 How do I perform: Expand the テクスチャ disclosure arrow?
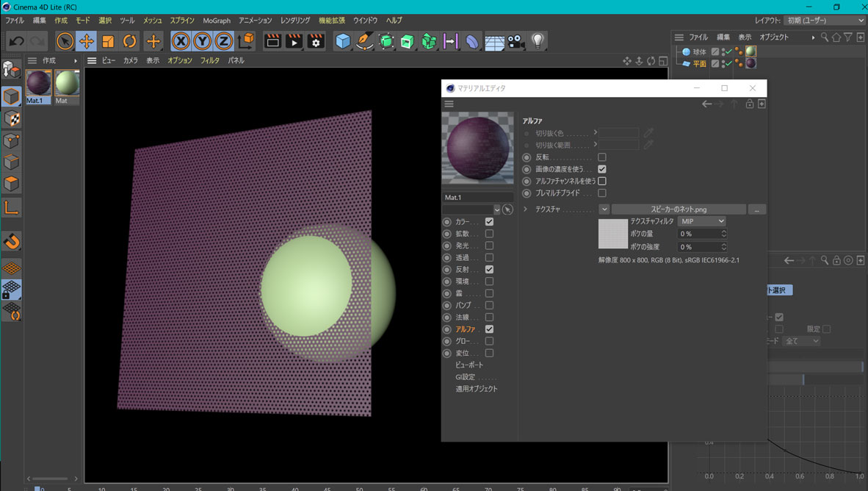pyautogui.click(x=525, y=209)
